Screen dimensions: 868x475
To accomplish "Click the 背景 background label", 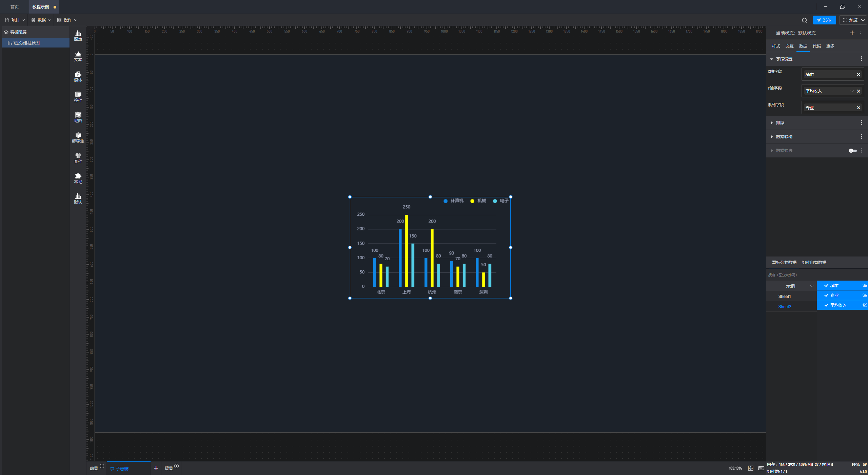I will pyautogui.click(x=169, y=469).
